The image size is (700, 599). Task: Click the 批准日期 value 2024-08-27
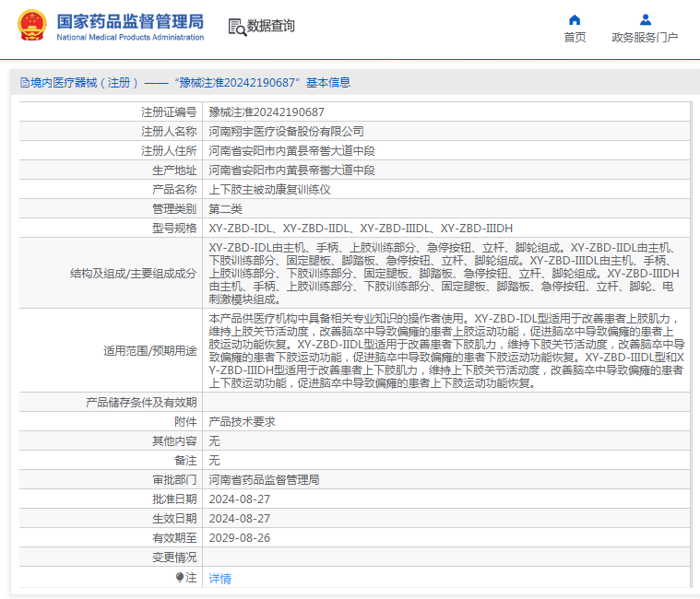(x=239, y=499)
